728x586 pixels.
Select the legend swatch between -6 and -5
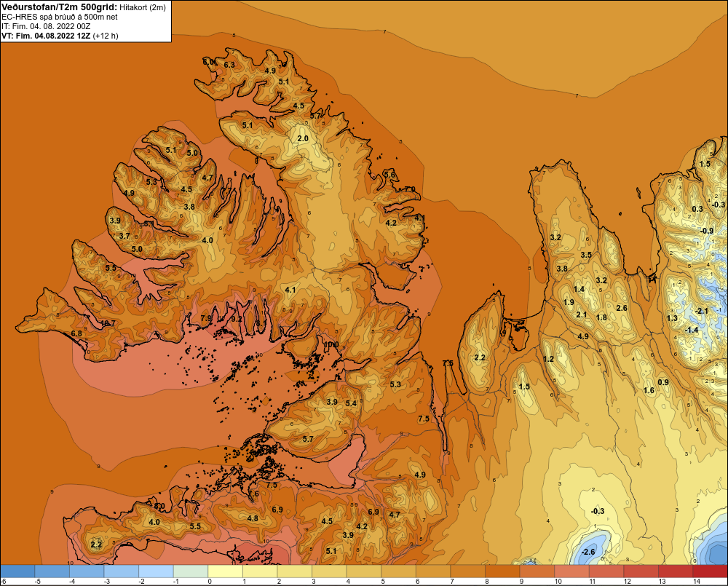click(17, 571)
